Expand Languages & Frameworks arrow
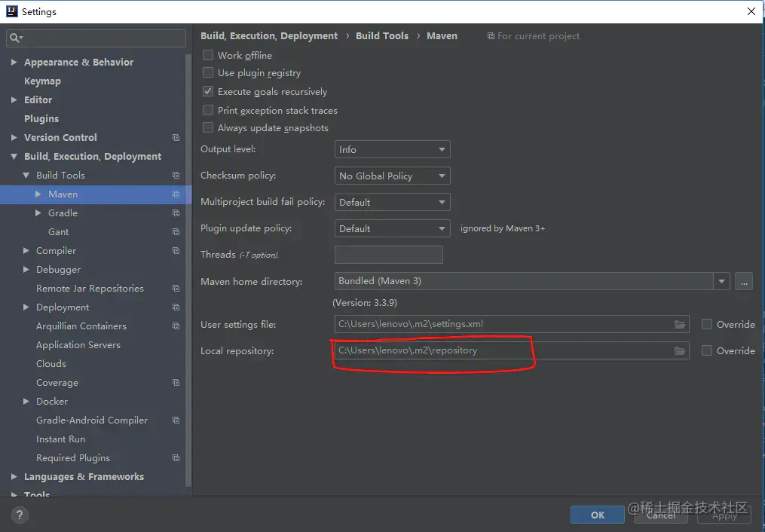The height and width of the screenshot is (532, 765). (x=14, y=476)
